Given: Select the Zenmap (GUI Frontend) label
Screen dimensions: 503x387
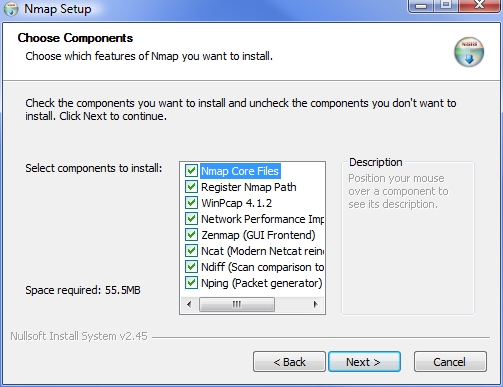Looking at the screenshot, I should [x=258, y=235].
